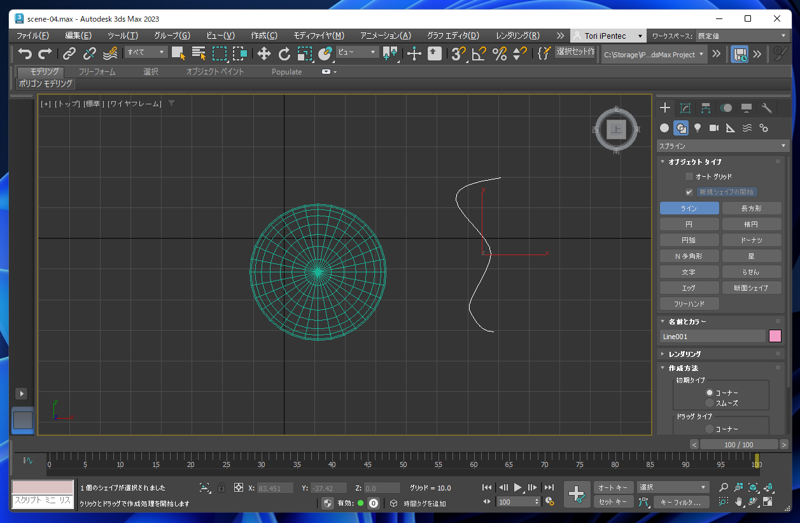Open the キーフィルタ button
Viewport: 800px width, 523px height.
tap(681, 502)
